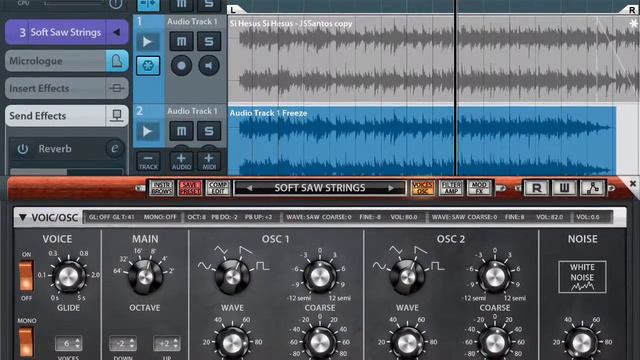Select OSC 2 sine waveform symbol
The image size is (640, 360).
pyautogui.click(x=379, y=266)
